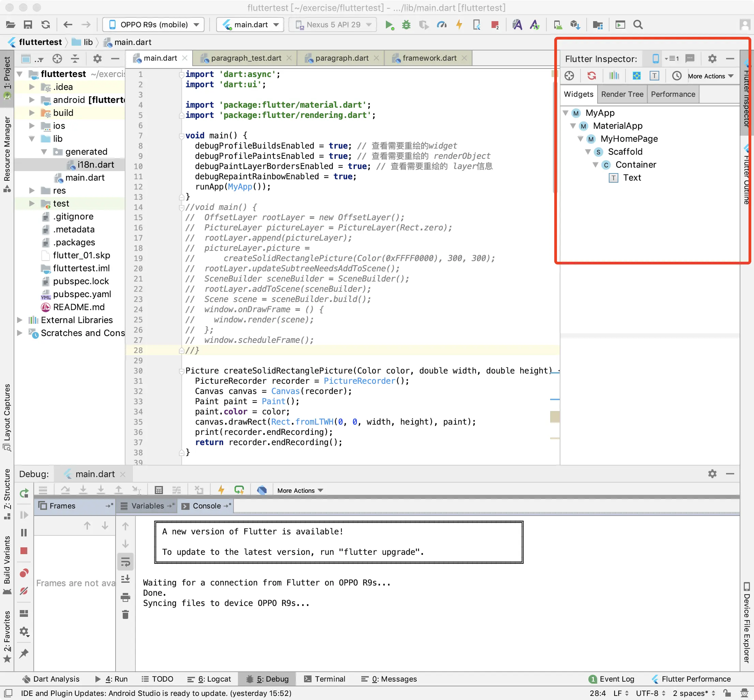Clear console with the trash icon
754x700 pixels.
pyautogui.click(x=125, y=614)
